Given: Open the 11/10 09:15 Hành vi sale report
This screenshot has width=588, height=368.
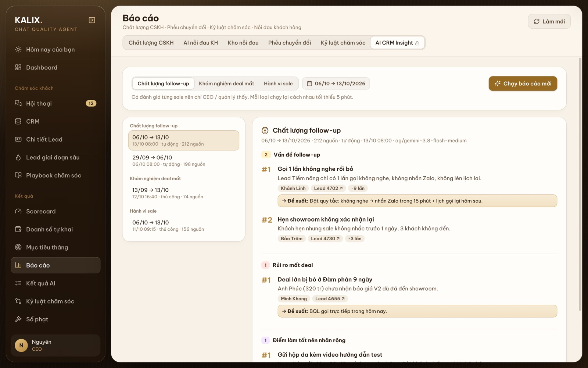Looking at the screenshot, I should pos(184,226).
